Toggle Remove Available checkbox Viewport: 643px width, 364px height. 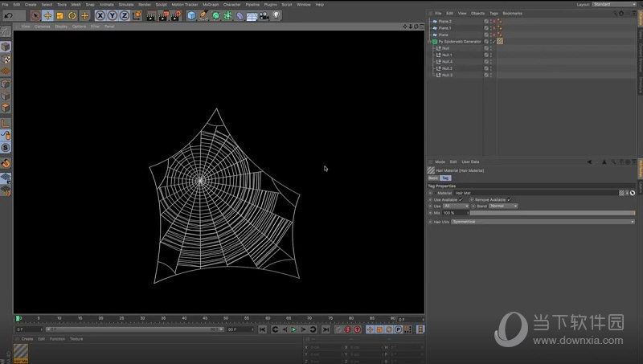click(509, 199)
